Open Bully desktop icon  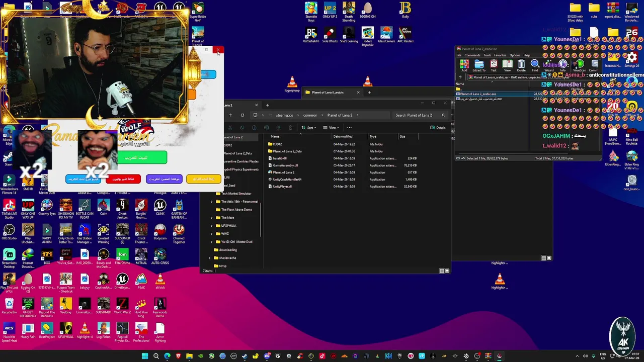(406, 10)
